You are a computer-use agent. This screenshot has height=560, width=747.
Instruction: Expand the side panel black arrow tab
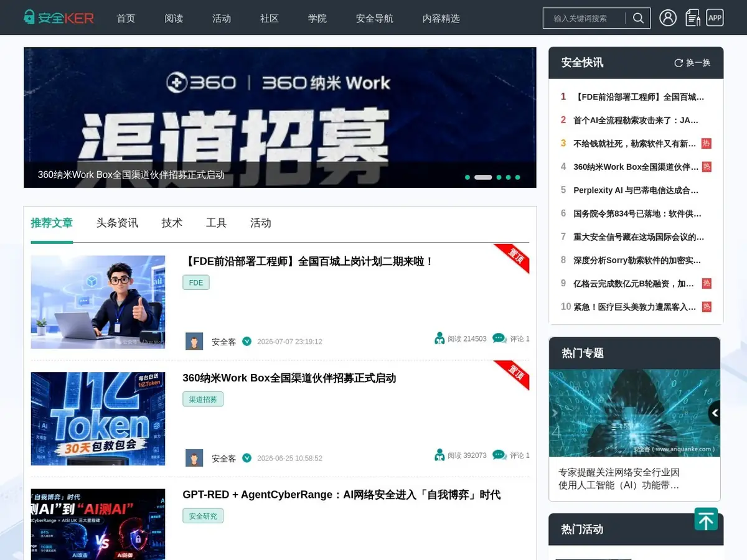click(x=715, y=413)
